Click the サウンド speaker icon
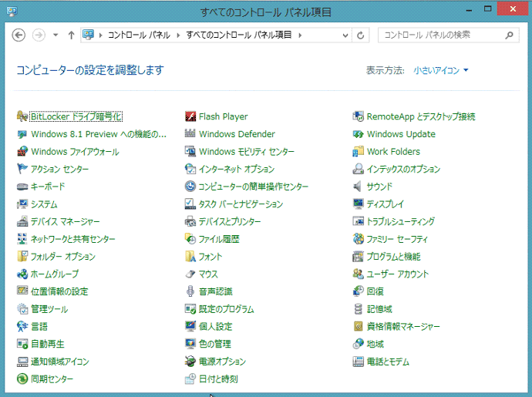This screenshot has height=397, width=532. click(358, 187)
